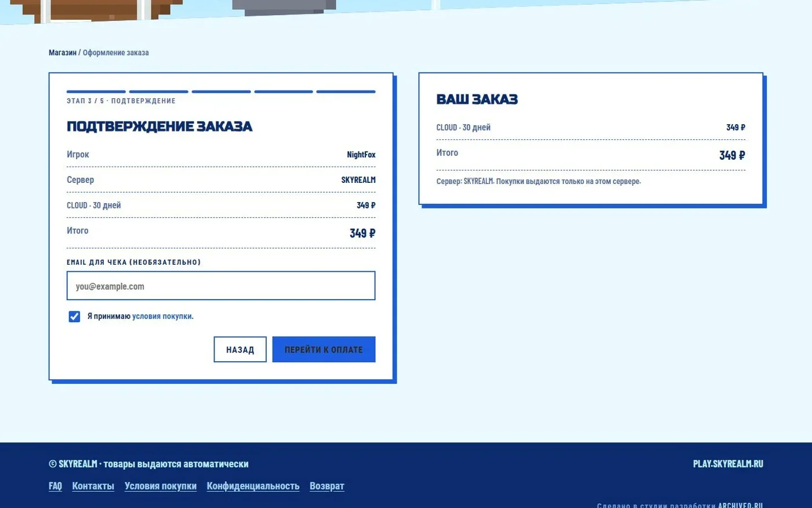Screen dimensions: 812x508
Task: Click the Игрок label in the form
Action: 78,154
